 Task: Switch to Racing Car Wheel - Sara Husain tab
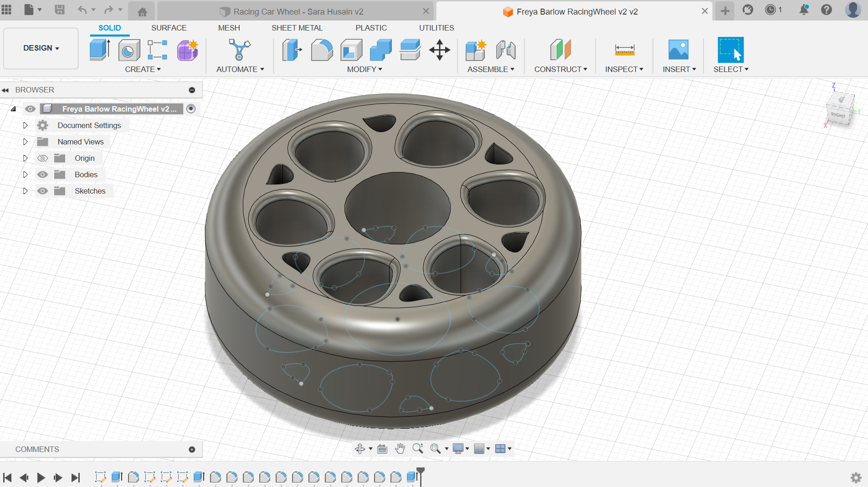click(x=296, y=11)
